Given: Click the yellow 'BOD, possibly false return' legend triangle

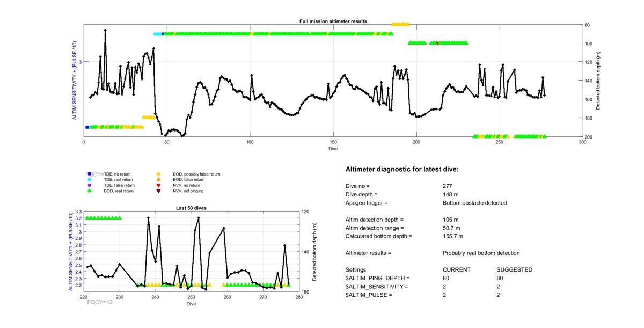Looking at the screenshot, I should coord(158,174).
